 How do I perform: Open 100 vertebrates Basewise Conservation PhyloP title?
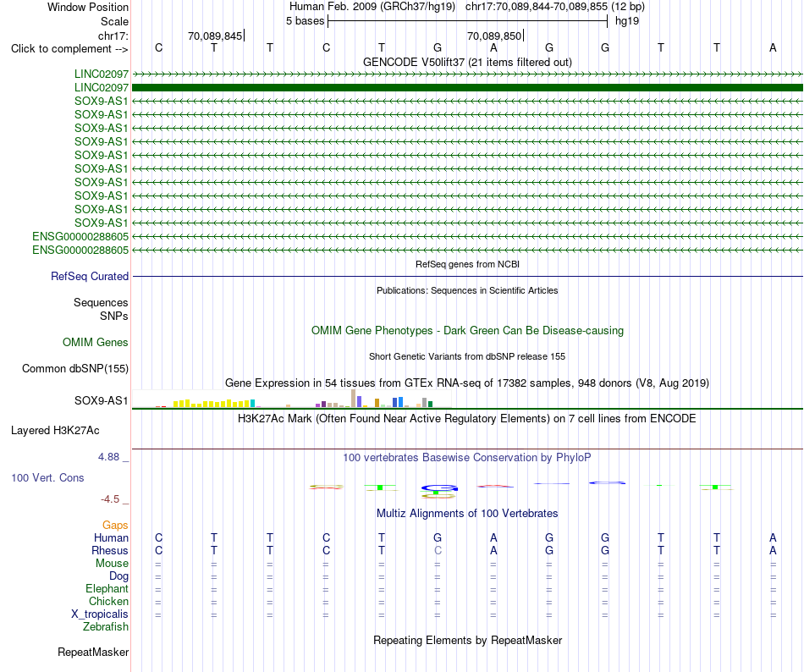coord(467,457)
